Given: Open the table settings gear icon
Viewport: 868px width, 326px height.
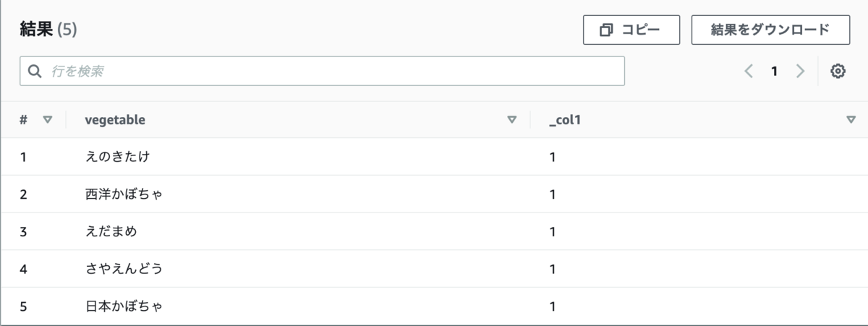Looking at the screenshot, I should point(838,71).
